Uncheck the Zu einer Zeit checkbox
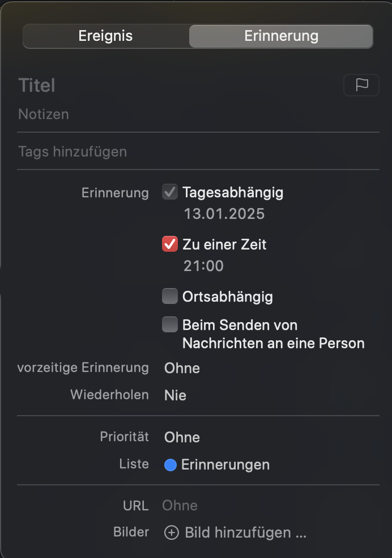Screen dimensions: 392x558 170,244
